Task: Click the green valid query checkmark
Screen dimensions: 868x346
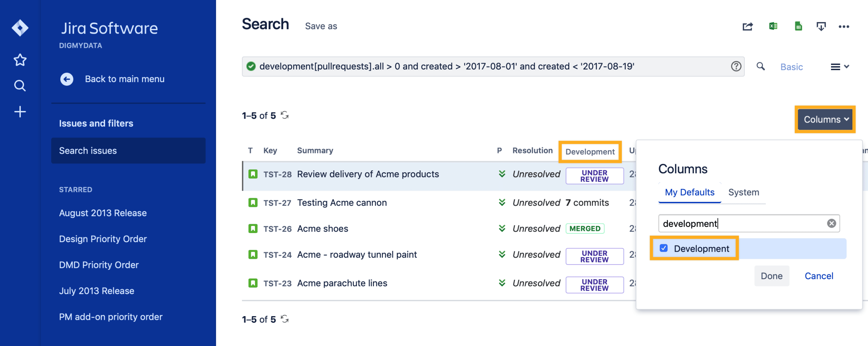Action: (x=250, y=66)
